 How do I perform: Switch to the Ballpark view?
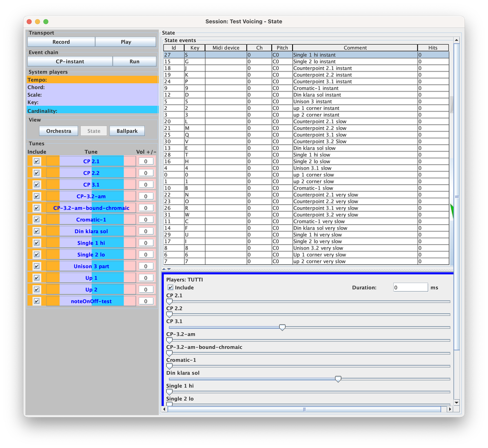[127, 131]
